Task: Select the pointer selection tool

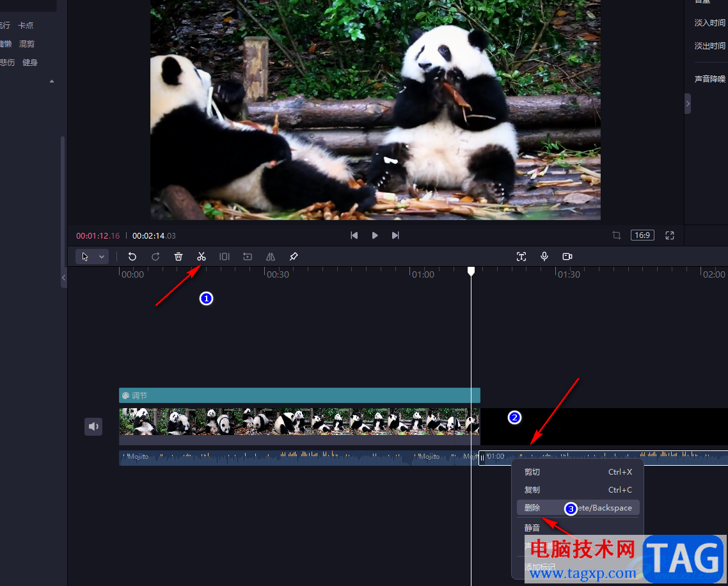Action: pos(85,257)
